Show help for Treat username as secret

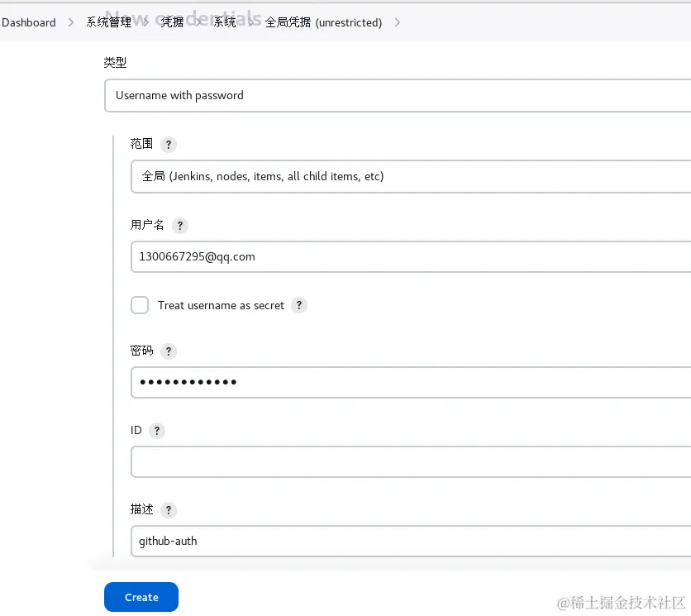tap(298, 305)
